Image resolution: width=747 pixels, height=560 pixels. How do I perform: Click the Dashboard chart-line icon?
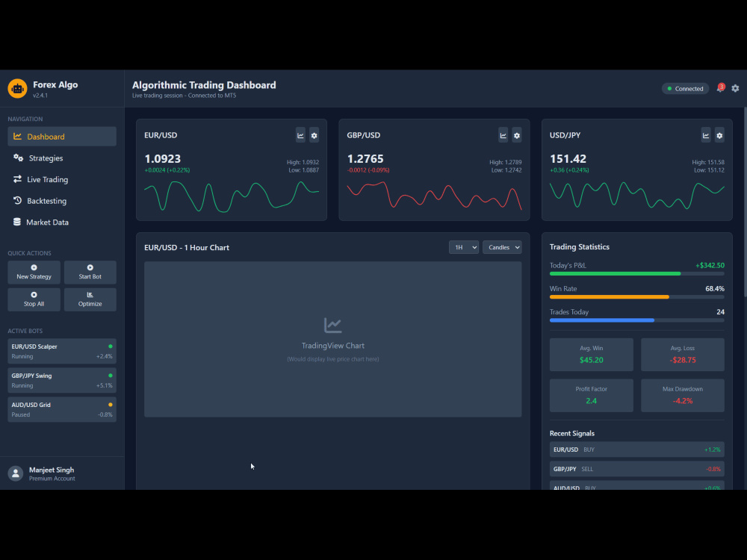(x=18, y=137)
